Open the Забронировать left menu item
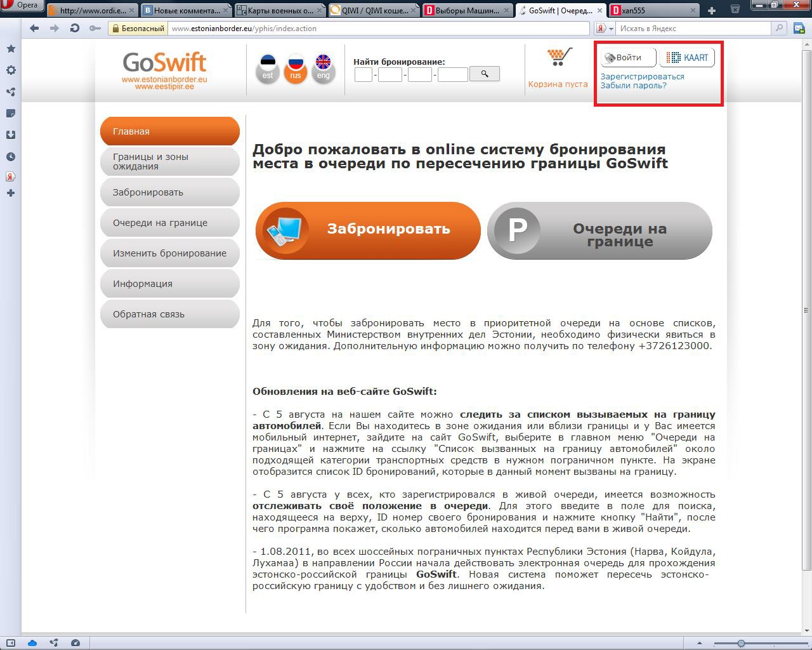Screen dimensions: 812x650 (170, 192)
